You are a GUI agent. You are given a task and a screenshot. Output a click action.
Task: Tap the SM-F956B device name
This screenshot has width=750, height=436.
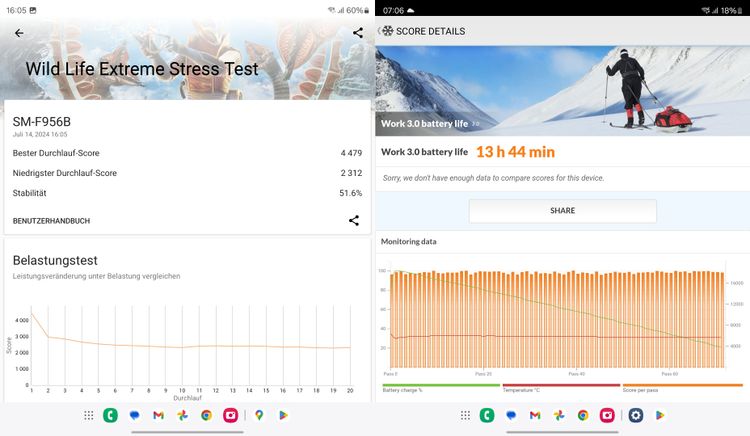(x=42, y=122)
